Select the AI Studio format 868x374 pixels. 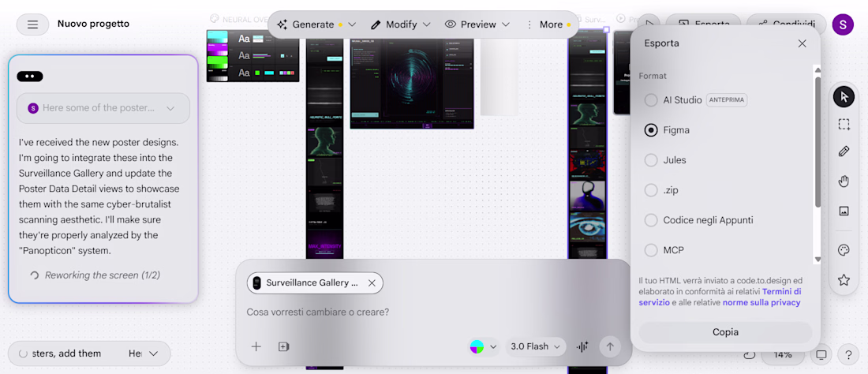(x=651, y=100)
